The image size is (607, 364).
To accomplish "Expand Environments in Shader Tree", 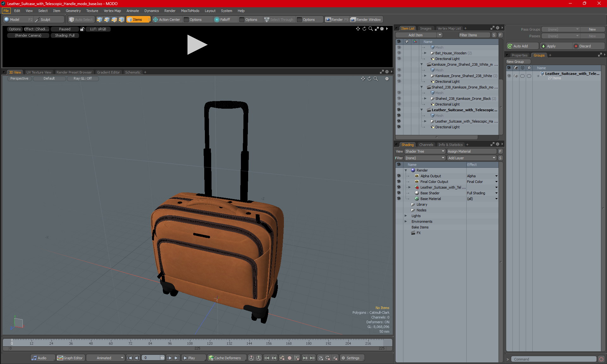I will click(406, 221).
